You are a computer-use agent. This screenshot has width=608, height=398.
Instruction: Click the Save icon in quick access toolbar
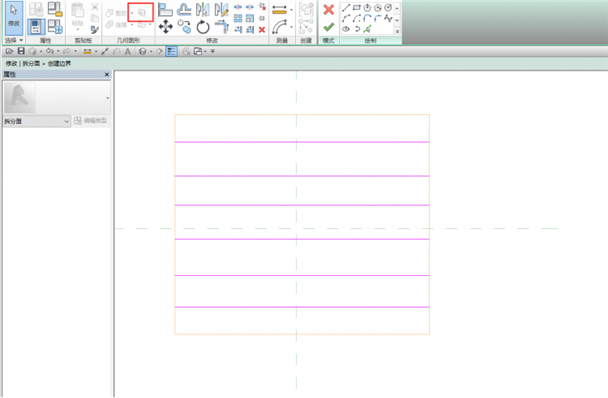coord(21,51)
